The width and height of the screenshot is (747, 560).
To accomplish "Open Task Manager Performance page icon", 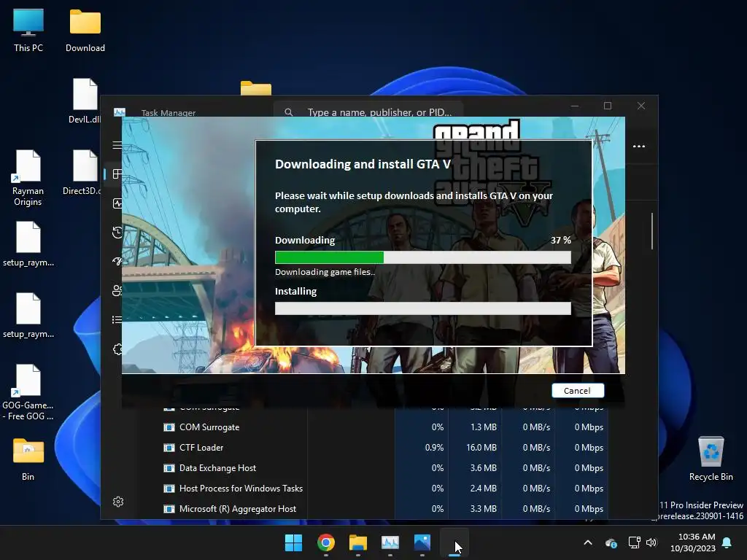I will [117, 203].
